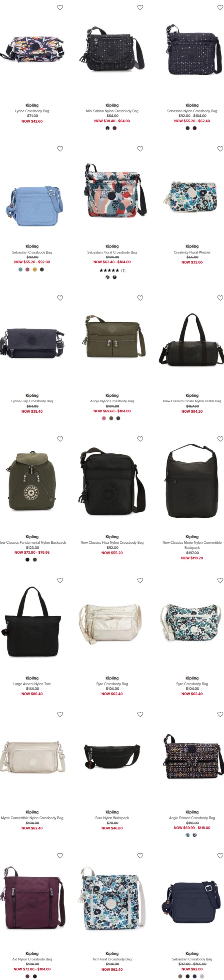The width and height of the screenshot is (224, 980).
Task: Open Lynne Flap Crossbody Bag product link
Action: (x=32, y=401)
